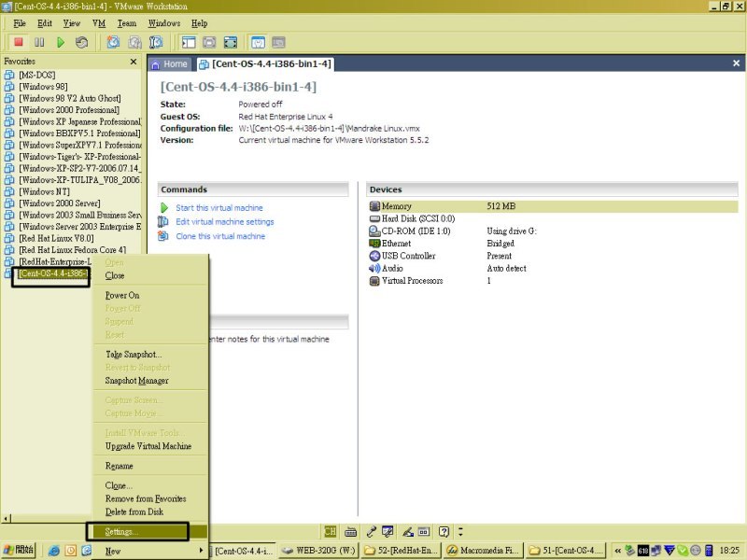This screenshot has height=560, width=747.
Task: Select the Memory device entry
Action: point(397,206)
